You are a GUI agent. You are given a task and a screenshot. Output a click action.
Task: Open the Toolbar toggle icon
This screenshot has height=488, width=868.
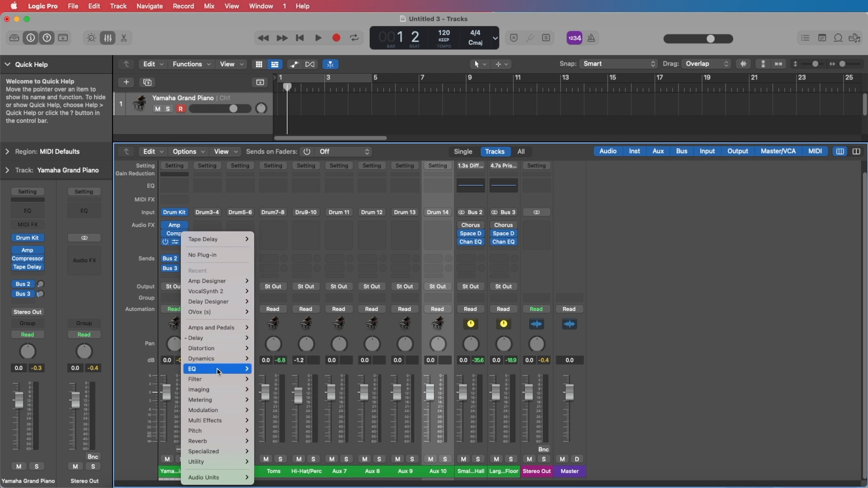[63, 38]
